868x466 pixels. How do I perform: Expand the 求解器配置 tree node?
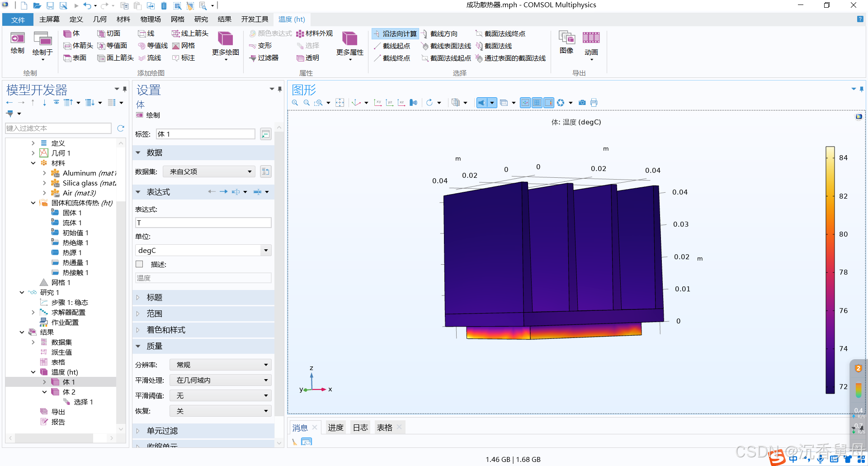tap(33, 312)
